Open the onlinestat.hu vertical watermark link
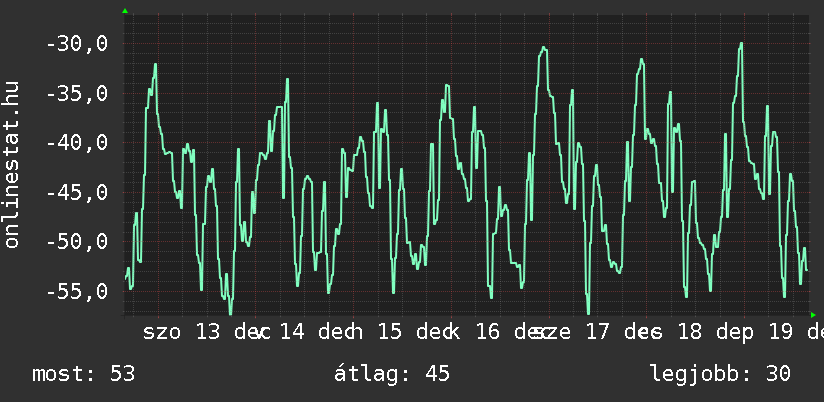The width and height of the screenshot is (824, 402). pos(12,164)
